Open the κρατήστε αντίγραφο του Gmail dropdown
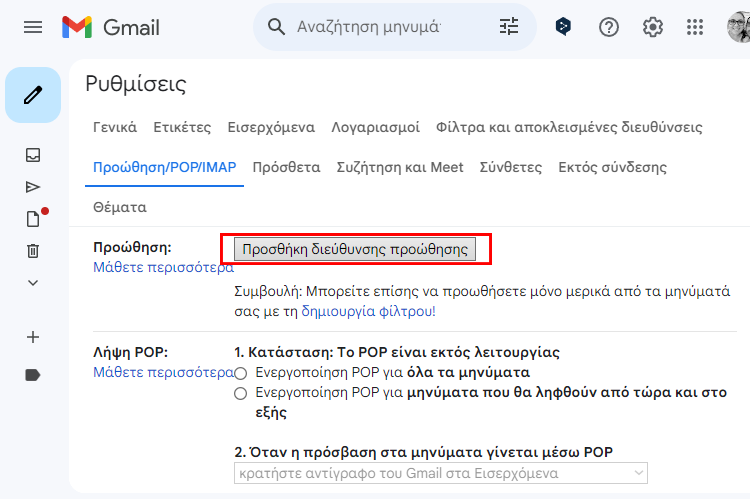Screen dimensions: 750x500 point(441,473)
